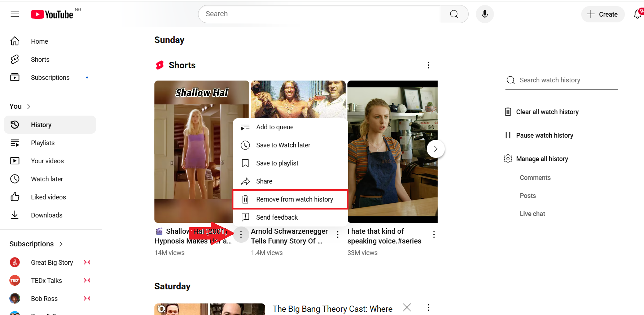
Task: Choose Save to playlist
Action: [290, 163]
